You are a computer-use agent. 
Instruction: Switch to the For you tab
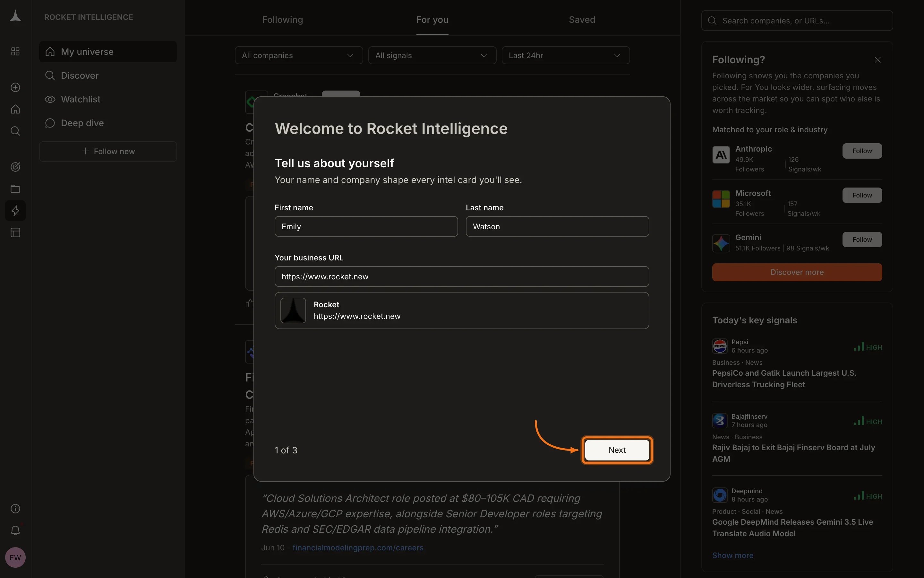coord(432,20)
